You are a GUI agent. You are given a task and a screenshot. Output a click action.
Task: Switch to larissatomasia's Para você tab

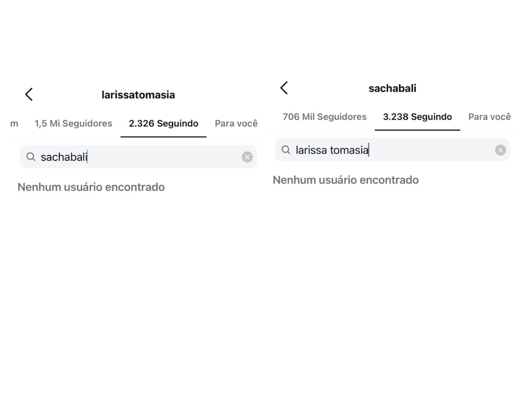(236, 124)
